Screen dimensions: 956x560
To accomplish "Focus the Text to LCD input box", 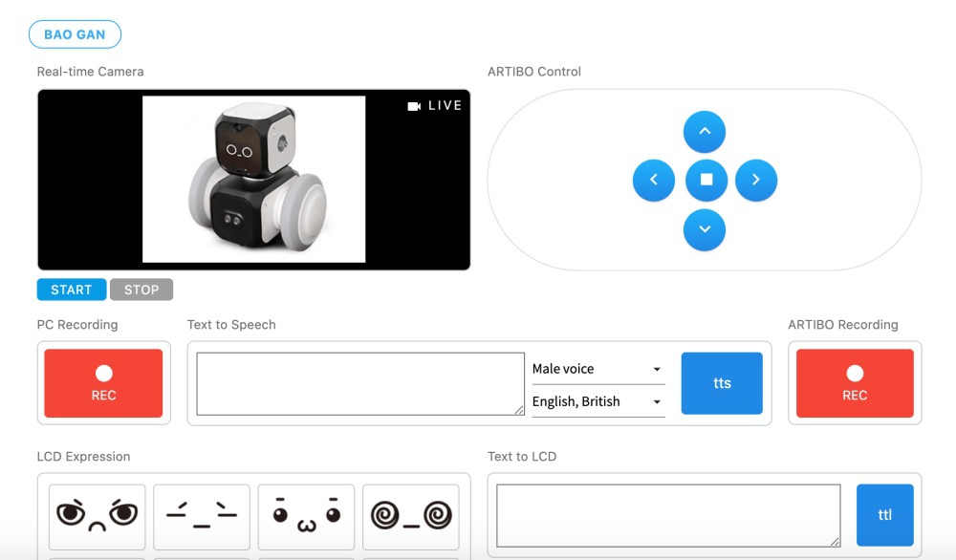I will (668, 515).
